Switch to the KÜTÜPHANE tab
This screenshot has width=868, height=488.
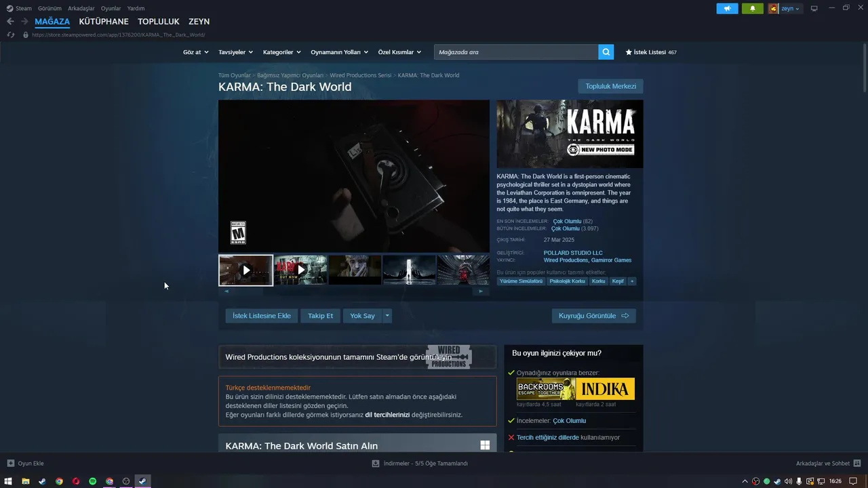104,22
